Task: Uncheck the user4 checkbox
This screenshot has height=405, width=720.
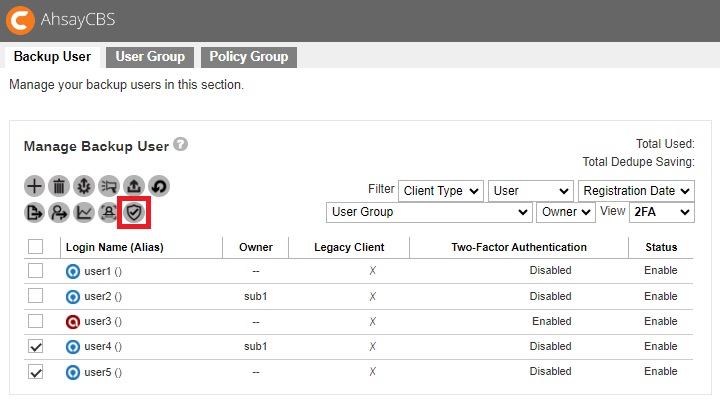Action: click(35, 346)
